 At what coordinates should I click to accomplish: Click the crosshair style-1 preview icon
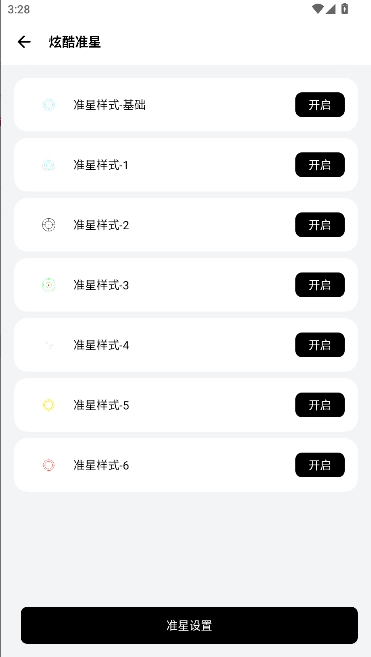pyautogui.click(x=49, y=165)
